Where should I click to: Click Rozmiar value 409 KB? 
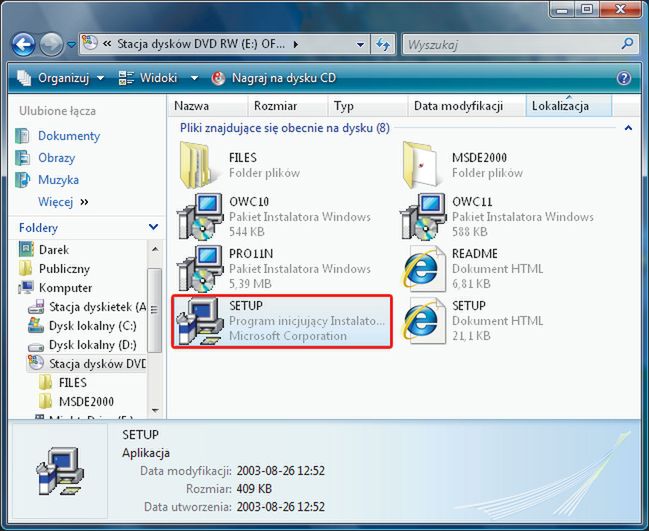tap(254, 489)
